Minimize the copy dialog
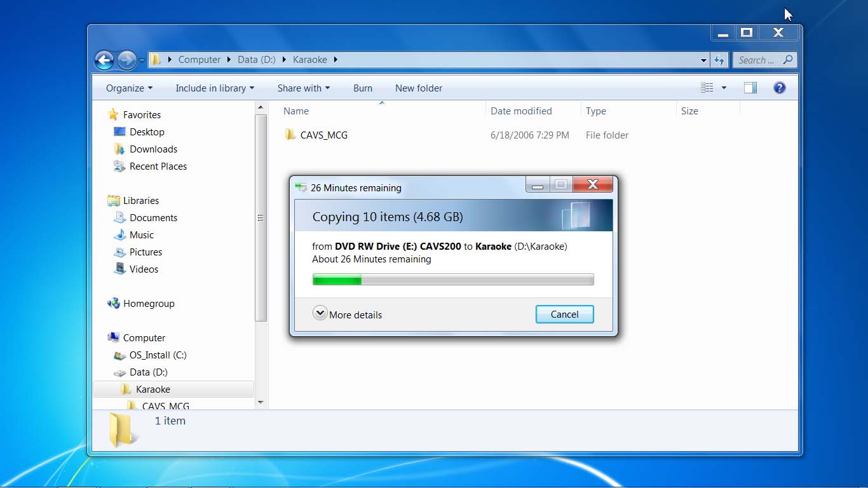The image size is (868, 488). point(538,185)
